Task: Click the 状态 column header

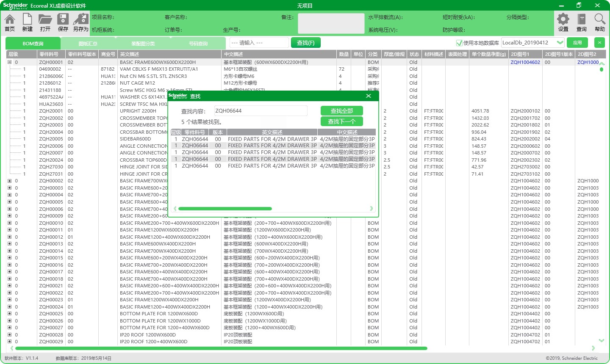Action: 414,54
